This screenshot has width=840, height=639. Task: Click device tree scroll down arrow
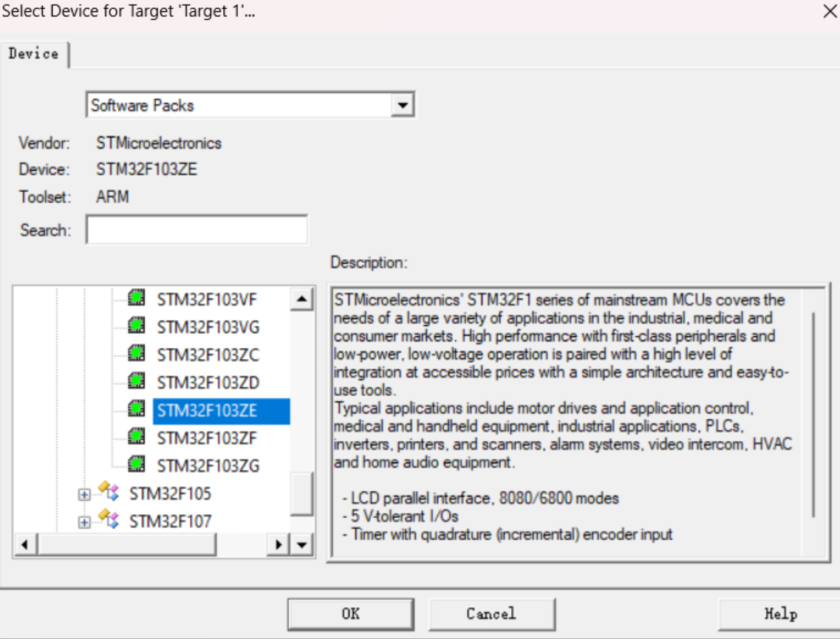301,545
